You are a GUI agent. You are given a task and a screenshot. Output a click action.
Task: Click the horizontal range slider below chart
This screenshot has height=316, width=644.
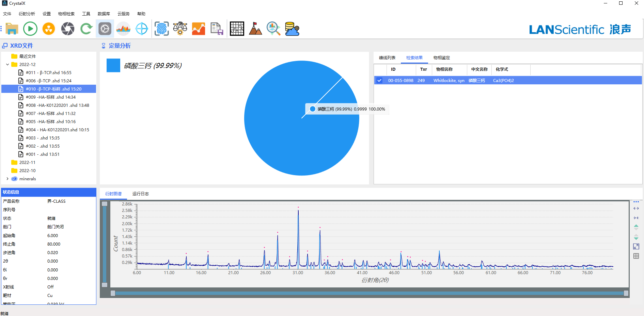click(x=369, y=293)
